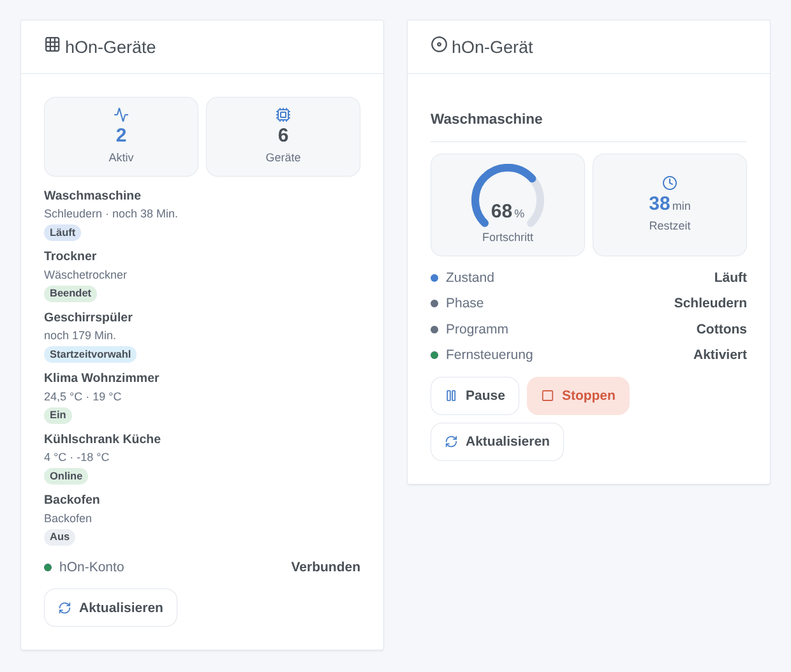Click the clock icon above Restzeit

(x=670, y=183)
